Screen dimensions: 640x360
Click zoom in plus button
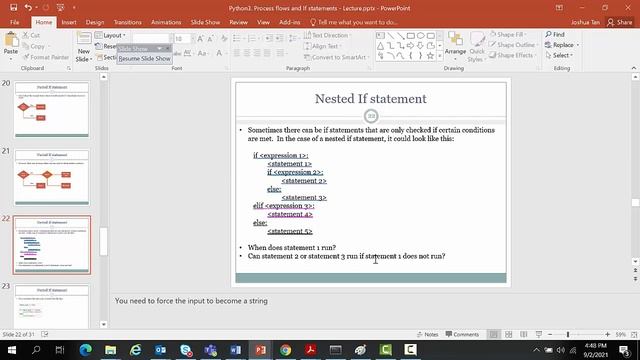(607, 334)
